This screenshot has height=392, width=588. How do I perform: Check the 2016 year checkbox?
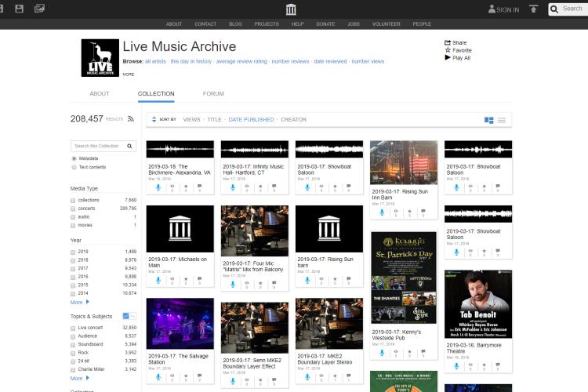(73, 278)
